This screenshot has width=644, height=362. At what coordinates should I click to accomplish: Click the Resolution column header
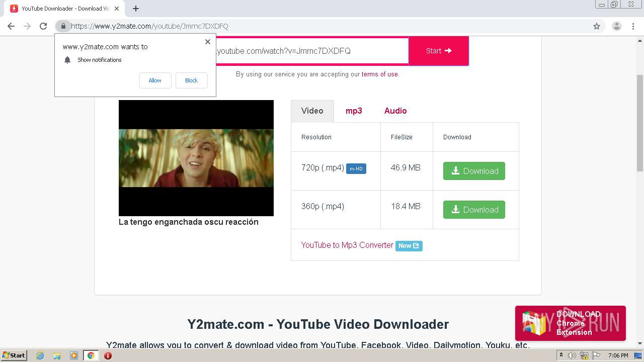point(316,137)
